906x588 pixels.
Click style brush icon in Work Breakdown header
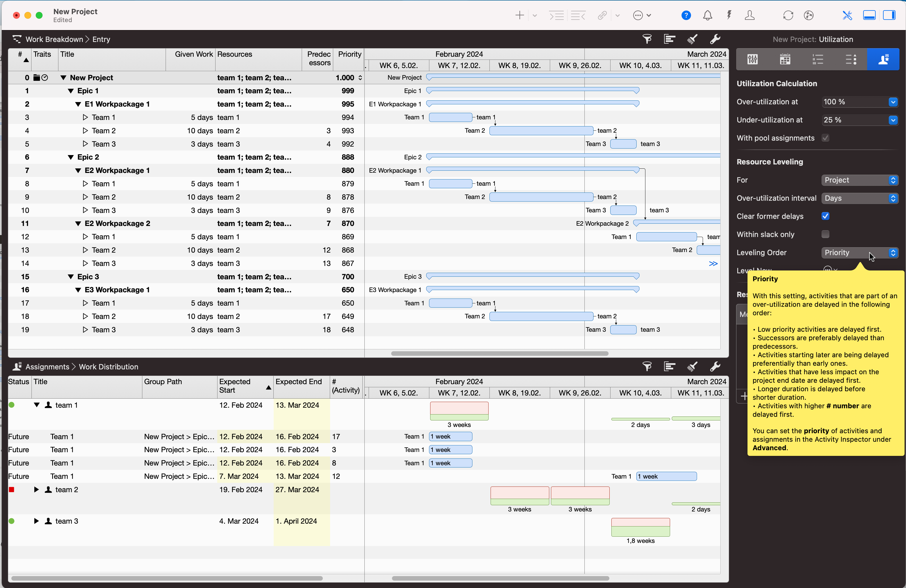click(x=692, y=39)
